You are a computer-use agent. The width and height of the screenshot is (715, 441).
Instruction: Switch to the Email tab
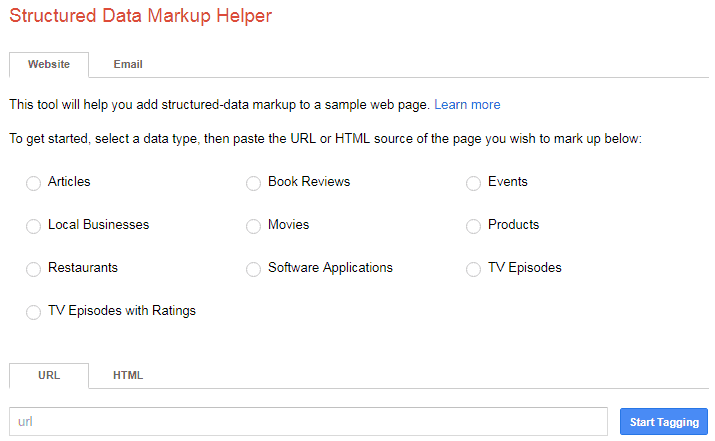[x=128, y=64]
